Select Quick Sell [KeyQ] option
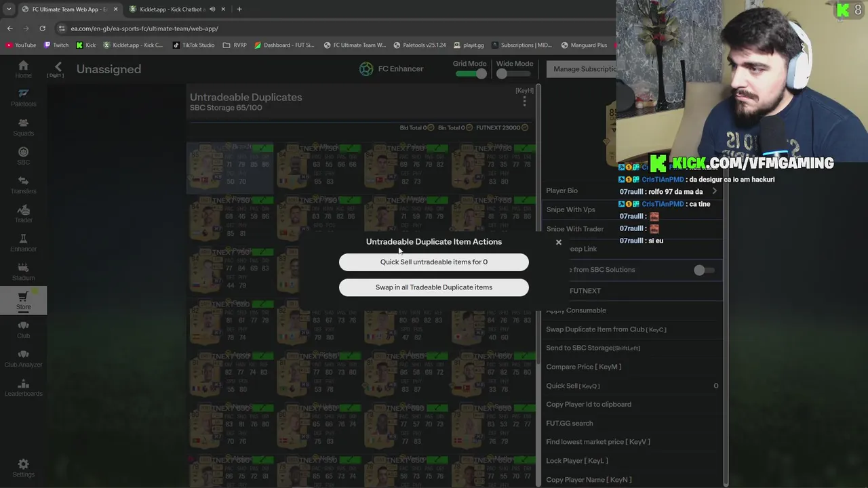The image size is (868, 488). tap(632, 386)
